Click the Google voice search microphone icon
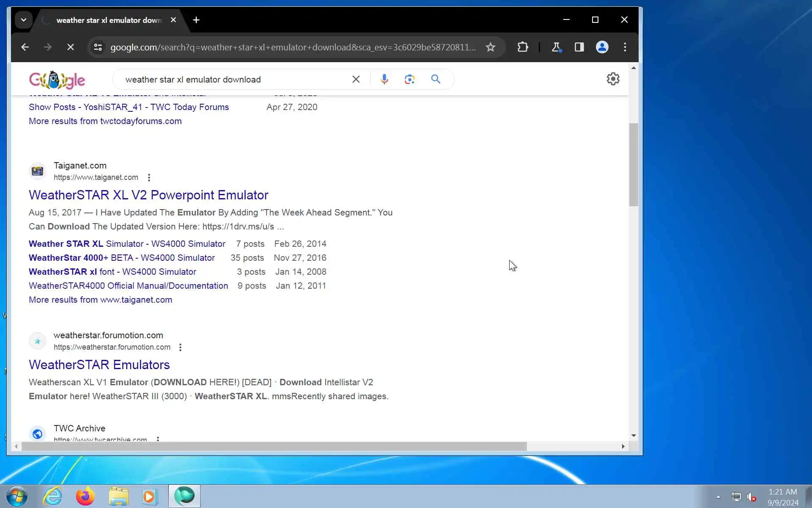Viewport: 812px width, 508px height. coord(384,79)
